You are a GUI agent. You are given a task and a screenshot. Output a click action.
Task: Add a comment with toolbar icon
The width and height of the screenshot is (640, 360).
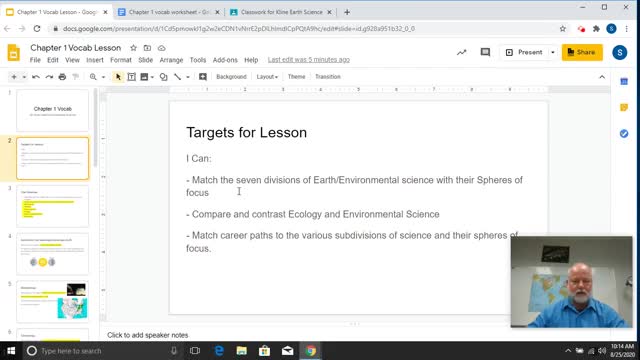click(x=203, y=77)
